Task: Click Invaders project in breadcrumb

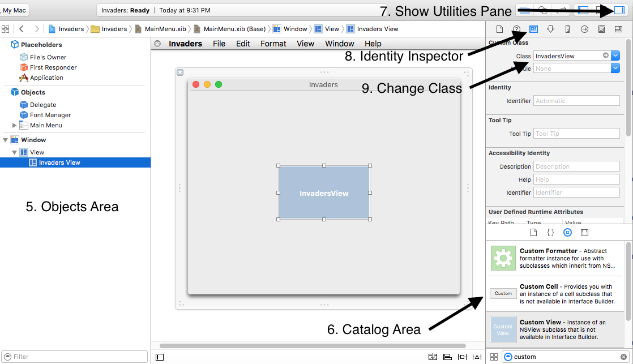Action: point(66,29)
